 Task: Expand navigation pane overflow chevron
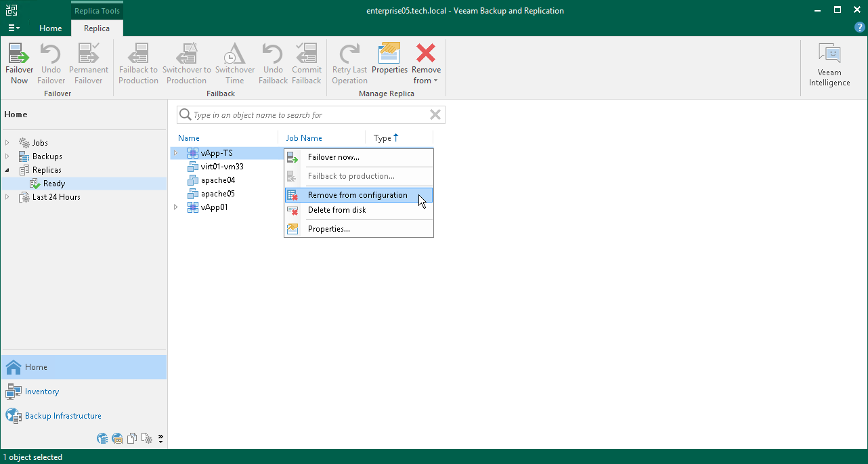(160, 438)
